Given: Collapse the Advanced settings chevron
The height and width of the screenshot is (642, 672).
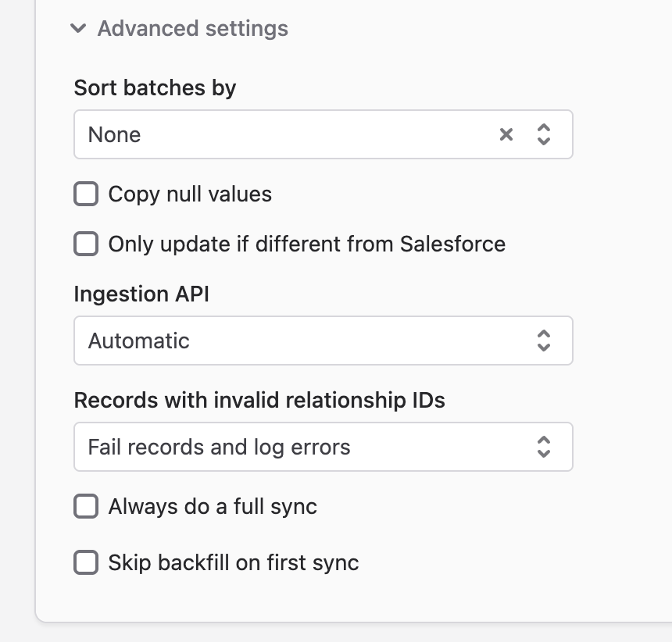Looking at the screenshot, I should (78, 29).
